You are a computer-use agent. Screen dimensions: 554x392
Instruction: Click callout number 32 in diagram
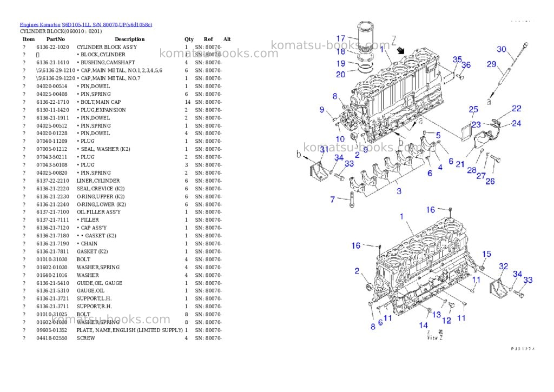[504, 266]
